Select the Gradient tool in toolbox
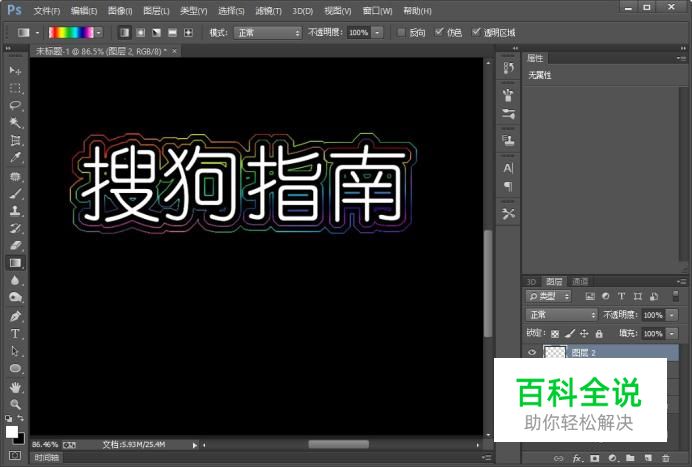The height and width of the screenshot is (467, 692). click(x=15, y=263)
